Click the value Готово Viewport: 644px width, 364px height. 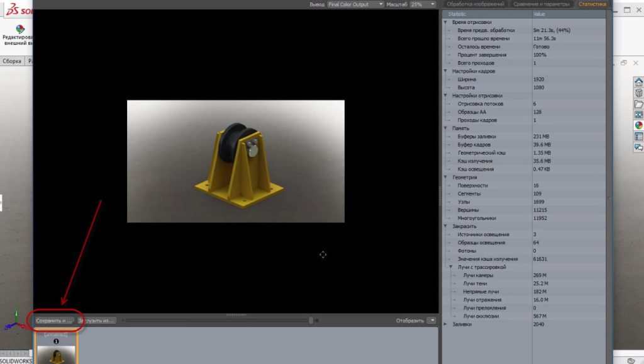click(x=541, y=47)
